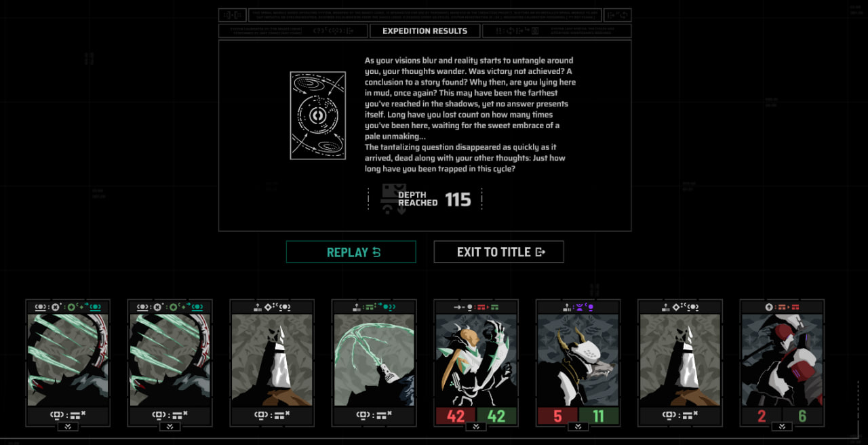Expand chevron under the 2/6 red armored card
Screen dimensions: 868x445
tap(782, 427)
